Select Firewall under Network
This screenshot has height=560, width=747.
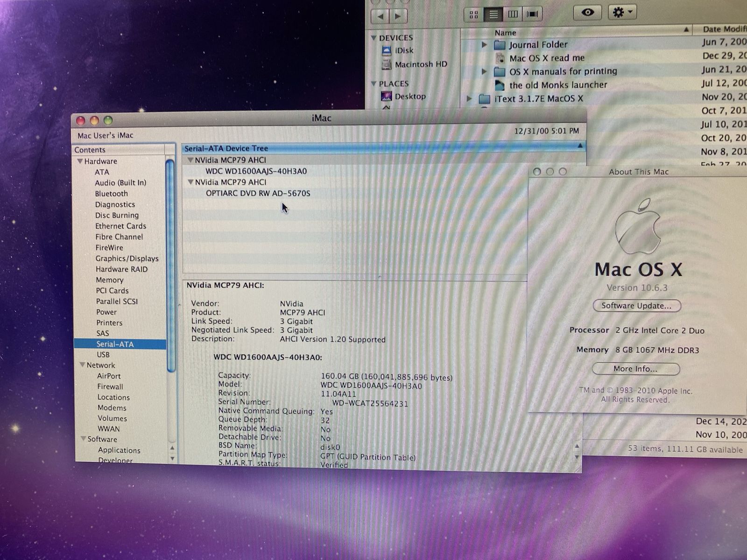click(x=110, y=386)
